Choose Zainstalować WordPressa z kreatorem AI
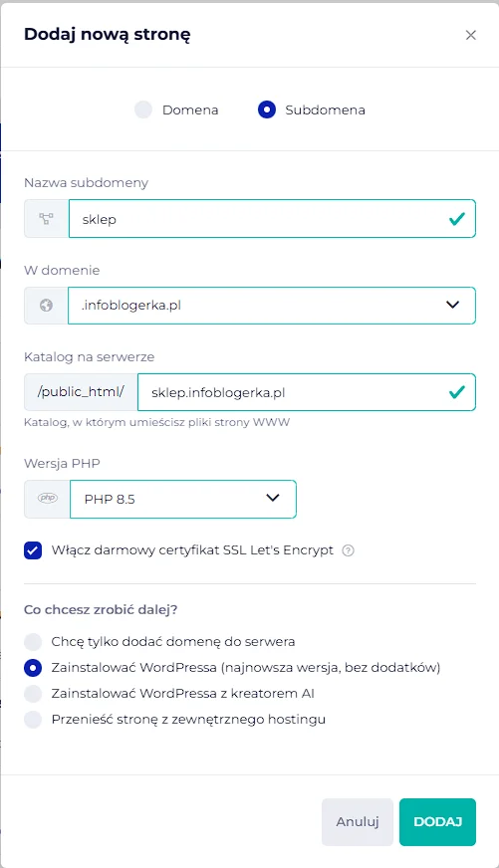Screen dimensions: 499x868 coord(33,693)
